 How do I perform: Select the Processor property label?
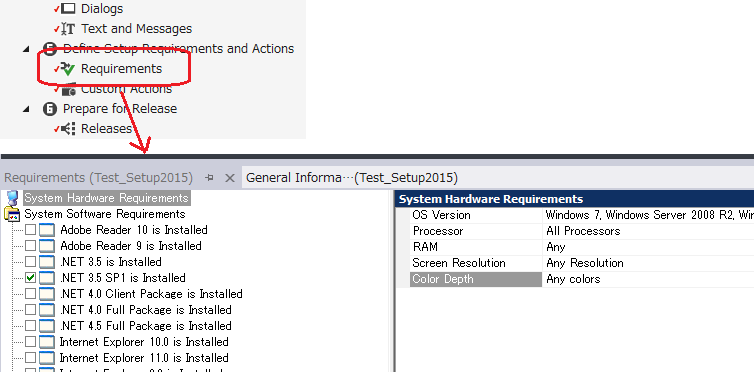(438, 231)
